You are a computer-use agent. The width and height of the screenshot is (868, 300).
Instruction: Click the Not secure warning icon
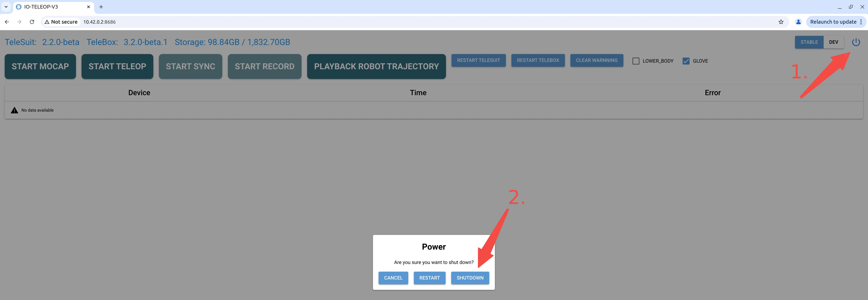tap(47, 22)
